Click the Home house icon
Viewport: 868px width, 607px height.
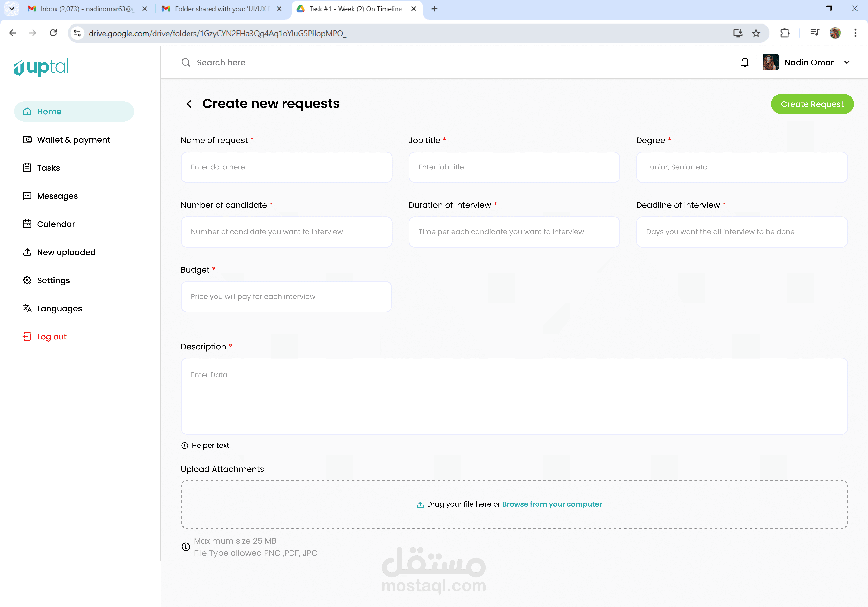coord(27,111)
